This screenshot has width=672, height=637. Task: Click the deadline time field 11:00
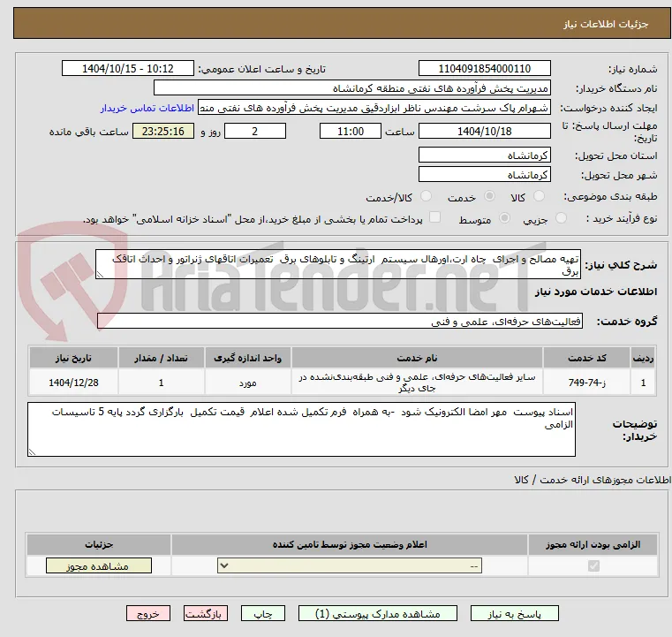coord(351,131)
